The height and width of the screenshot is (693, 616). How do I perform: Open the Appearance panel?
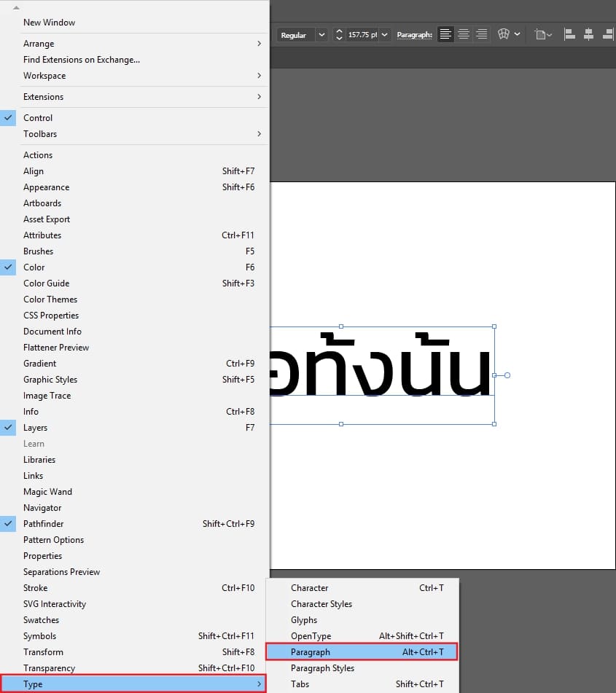pos(134,187)
